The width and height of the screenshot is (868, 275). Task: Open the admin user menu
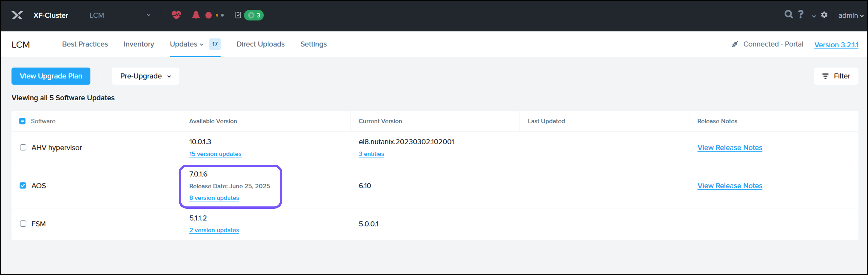[x=851, y=16]
